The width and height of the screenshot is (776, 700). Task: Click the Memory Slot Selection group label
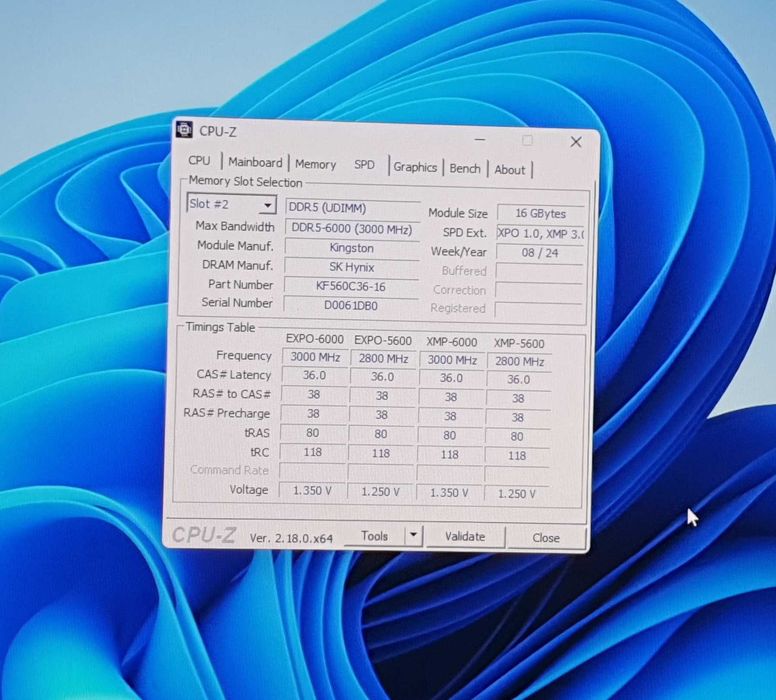[x=245, y=182]
